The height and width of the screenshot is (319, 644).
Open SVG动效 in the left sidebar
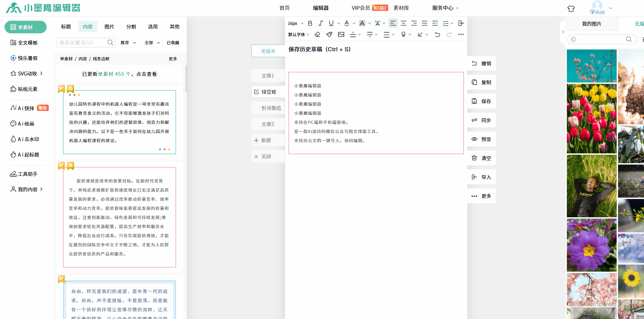click(x=27, y=73)
